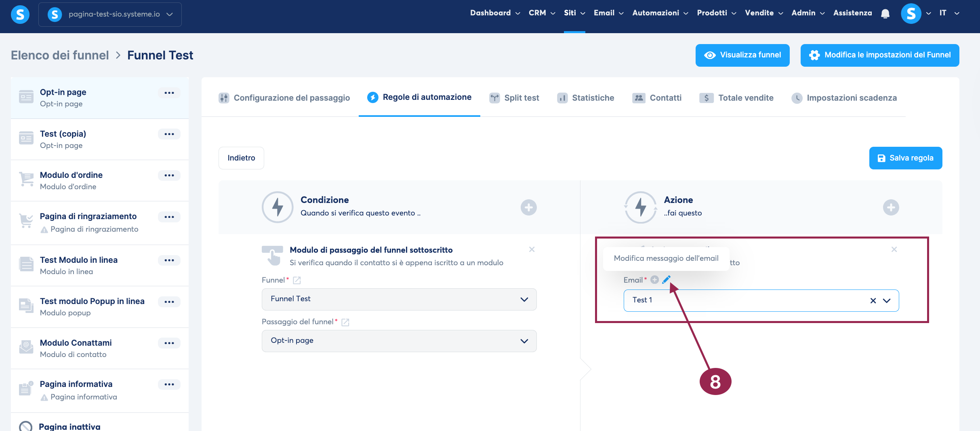Expand the Admin menu

point(808,13)
